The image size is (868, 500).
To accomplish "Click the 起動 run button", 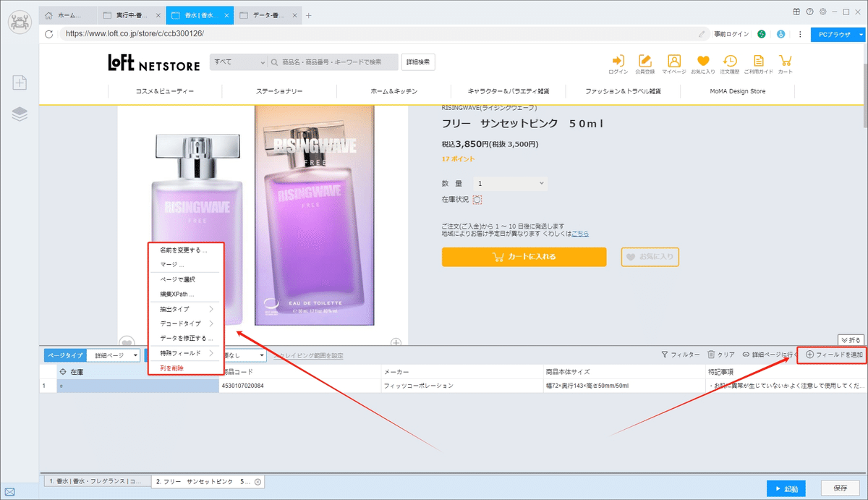I will 785,489.
